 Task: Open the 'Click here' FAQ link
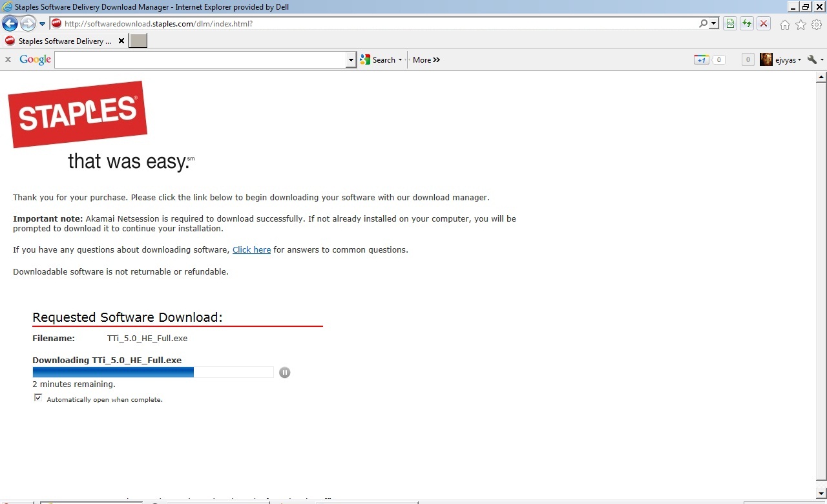pos(251,250)
